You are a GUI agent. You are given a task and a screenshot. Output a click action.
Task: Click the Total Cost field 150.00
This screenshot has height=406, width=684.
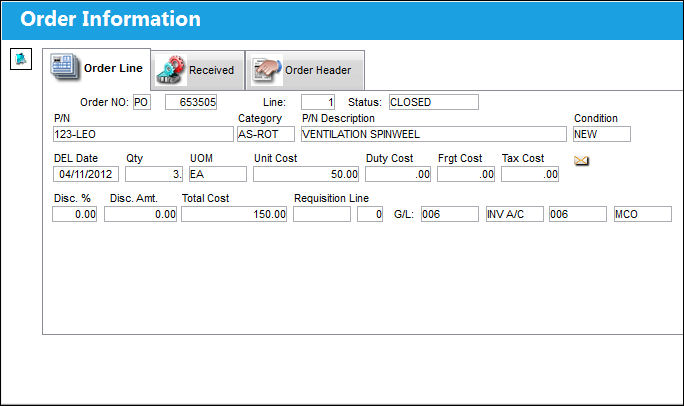(234, 214)
